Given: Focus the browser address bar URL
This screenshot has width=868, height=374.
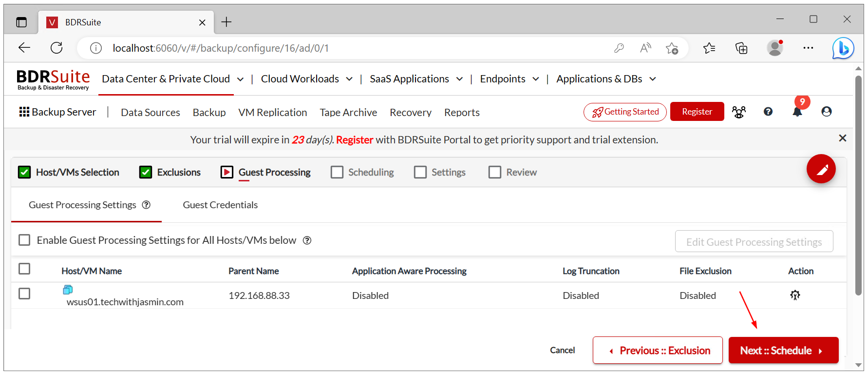Looking at the screenshot, I should pyautogui.click(x=221, y=48).
